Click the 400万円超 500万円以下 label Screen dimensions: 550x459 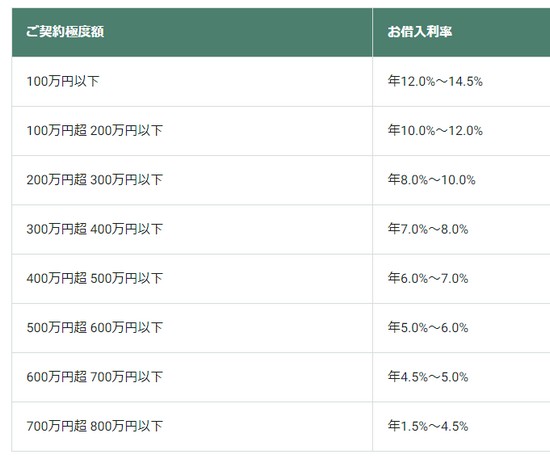95,279
